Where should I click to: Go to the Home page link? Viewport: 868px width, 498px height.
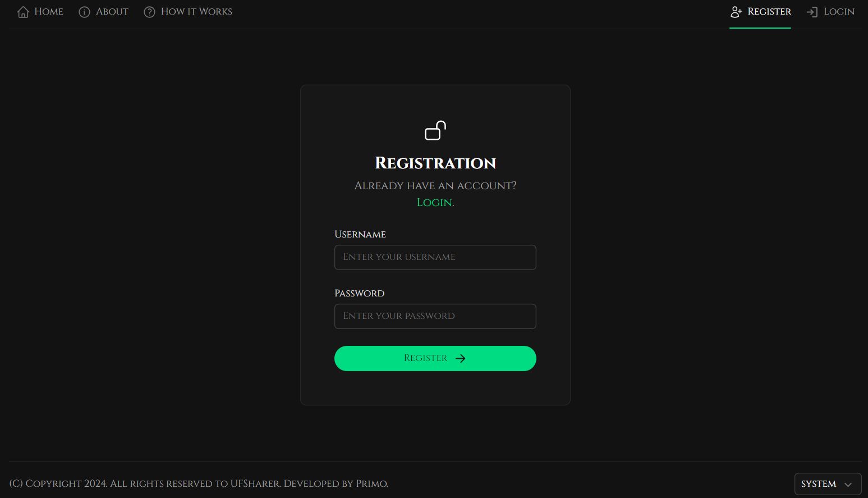(48, 12)
